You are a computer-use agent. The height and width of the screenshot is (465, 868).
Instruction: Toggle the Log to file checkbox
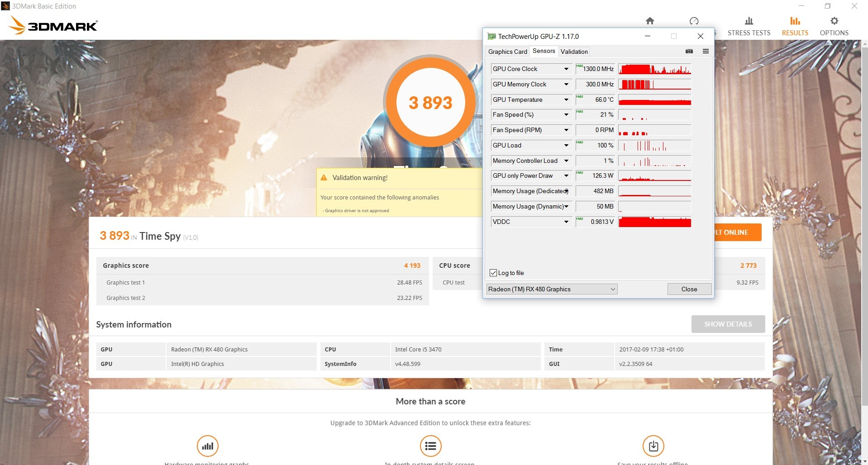[x=493, y=273]
